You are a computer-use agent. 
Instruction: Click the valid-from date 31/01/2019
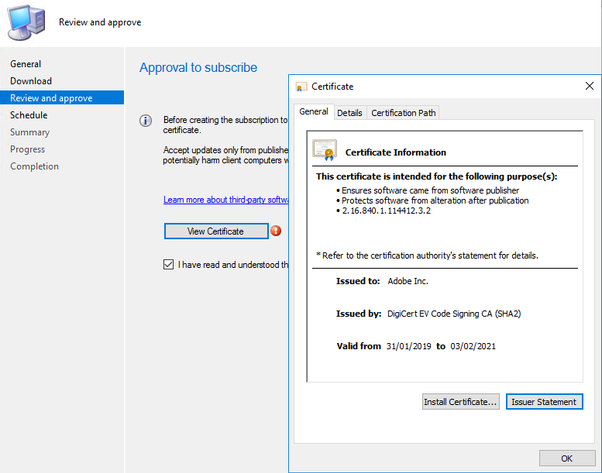(408, 346)
